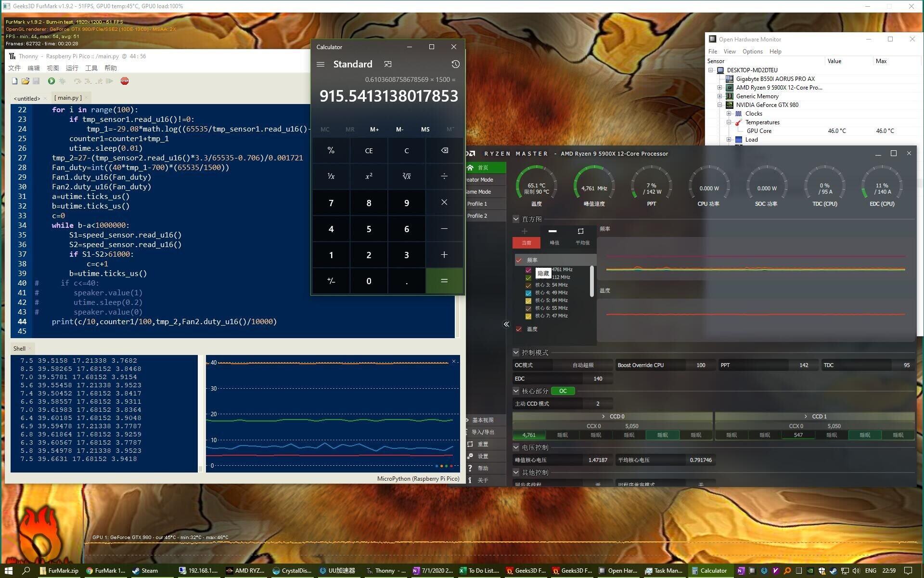Click Thonny's save disk icon
This screenshot has width=924, height=578.
tap(36, 81)
